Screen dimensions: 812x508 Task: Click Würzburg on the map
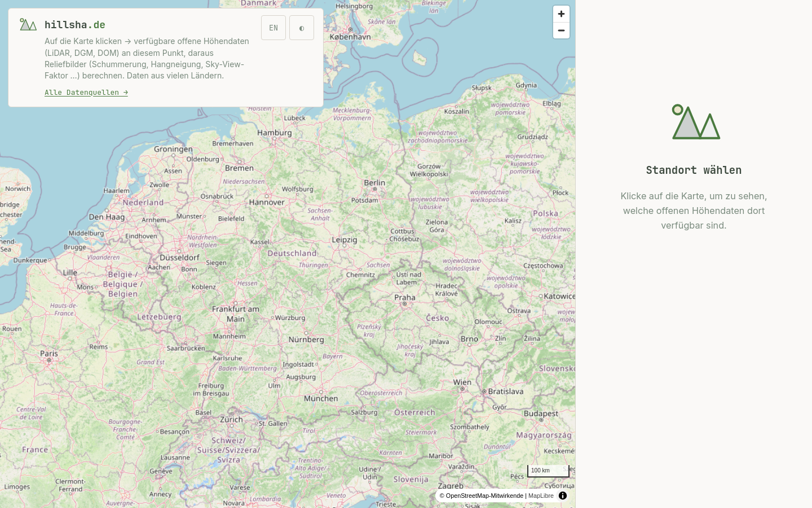(x=290, y=318)
